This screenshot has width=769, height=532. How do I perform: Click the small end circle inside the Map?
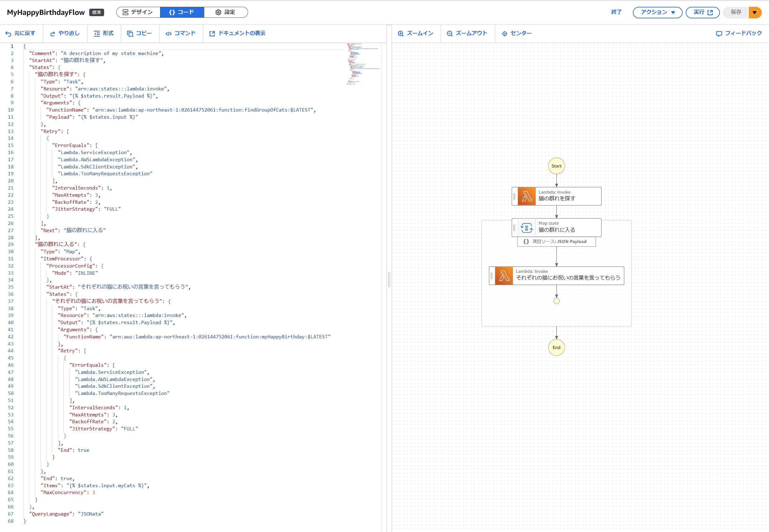coord(556,301)
